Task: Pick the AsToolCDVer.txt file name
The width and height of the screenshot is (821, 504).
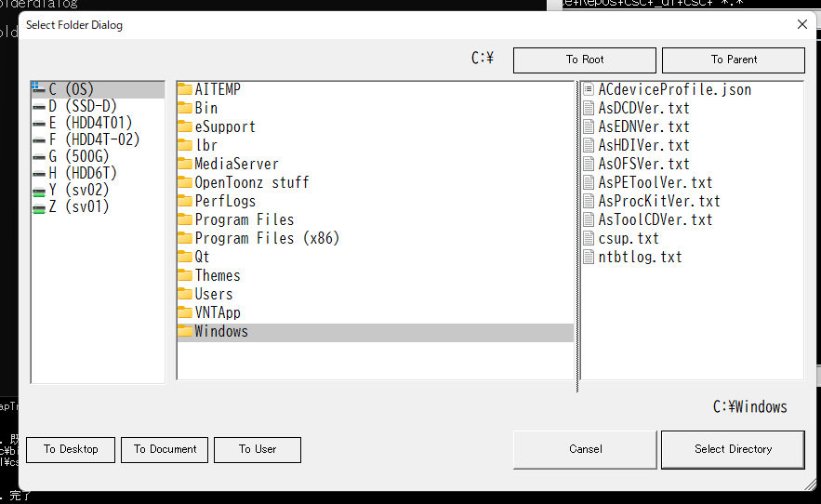Action: click(x=655, y=219)
